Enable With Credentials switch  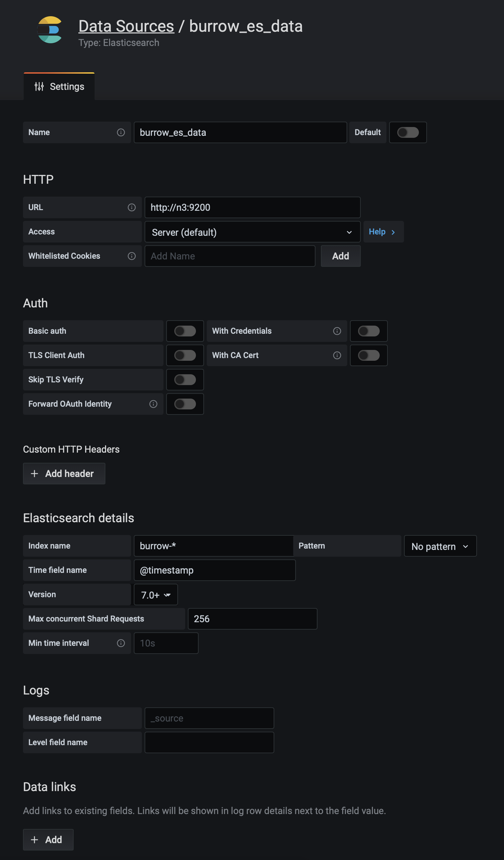click(x=369, y=331)
